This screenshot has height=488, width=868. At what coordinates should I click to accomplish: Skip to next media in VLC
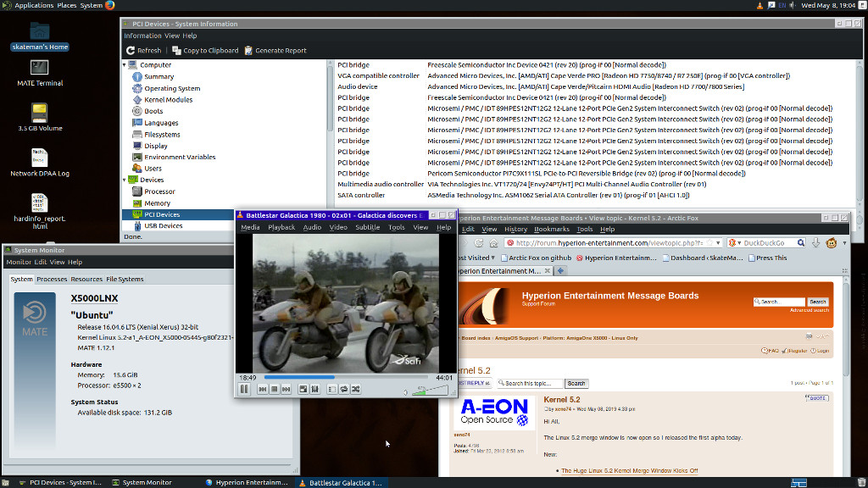[287, 390]
